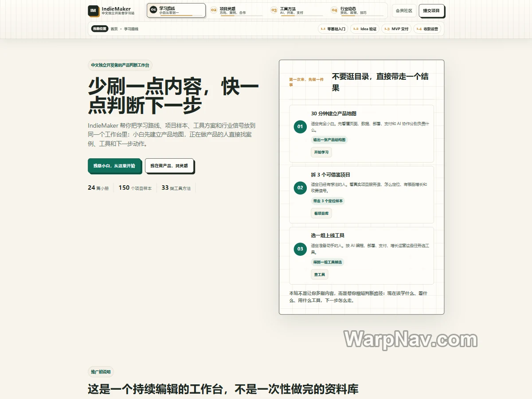Click the 输出一张产品结构图 tag

pyautogui.click(x=329, y=140)
